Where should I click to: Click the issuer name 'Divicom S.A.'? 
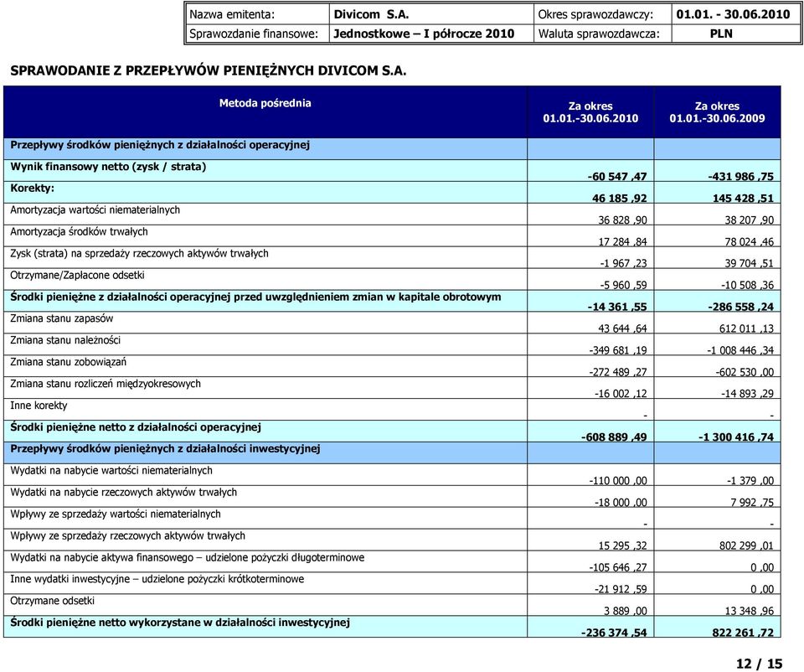371,14
